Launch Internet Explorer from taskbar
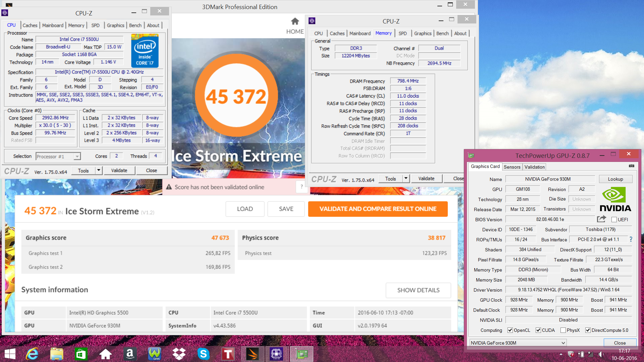Viewport: 644px width, 362px height. pyautogui.click(x=33, y=354)
